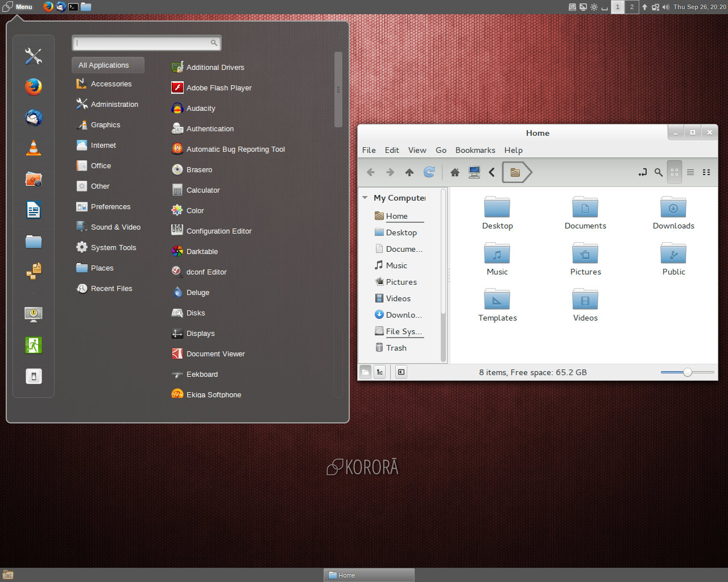Launch Audacity from the applications list

(201, 108)
